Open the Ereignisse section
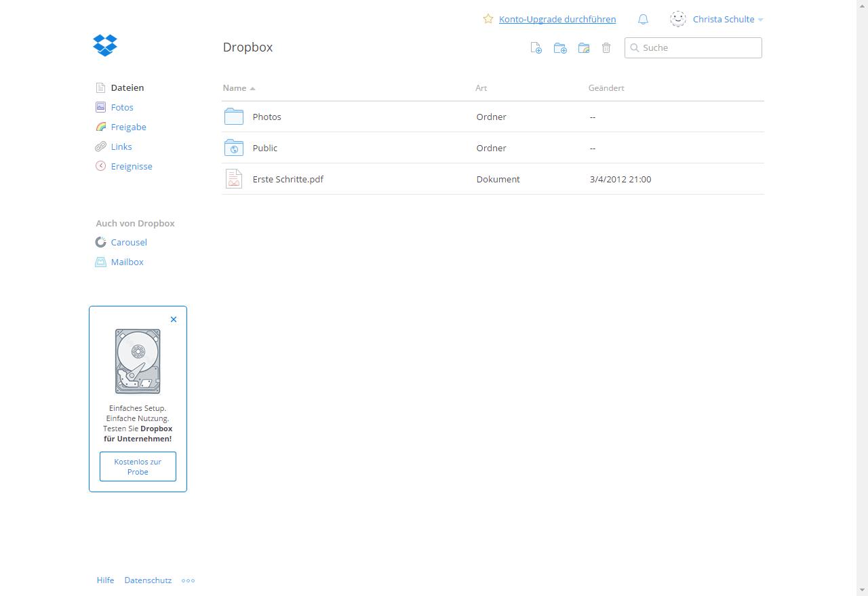Viewport: 868px width, 596px height. pyautogui.click(x=132, y=166)
